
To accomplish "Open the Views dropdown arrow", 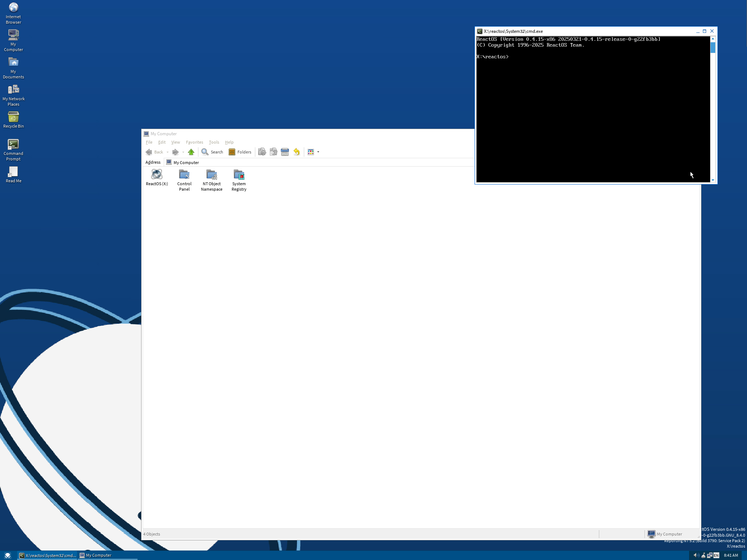I will tap(318, 152).
